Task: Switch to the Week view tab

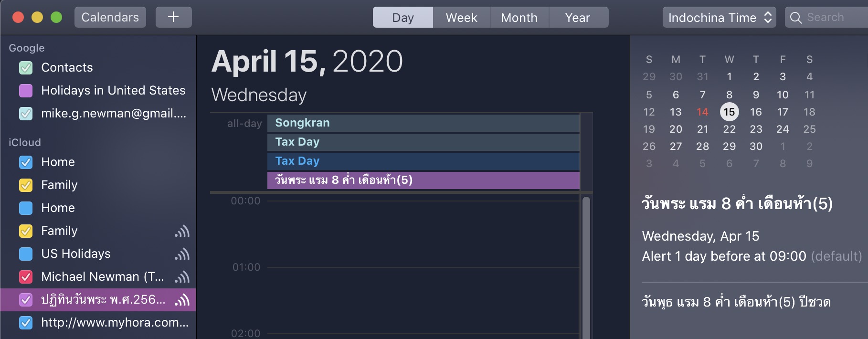Action: click(461, 18)
